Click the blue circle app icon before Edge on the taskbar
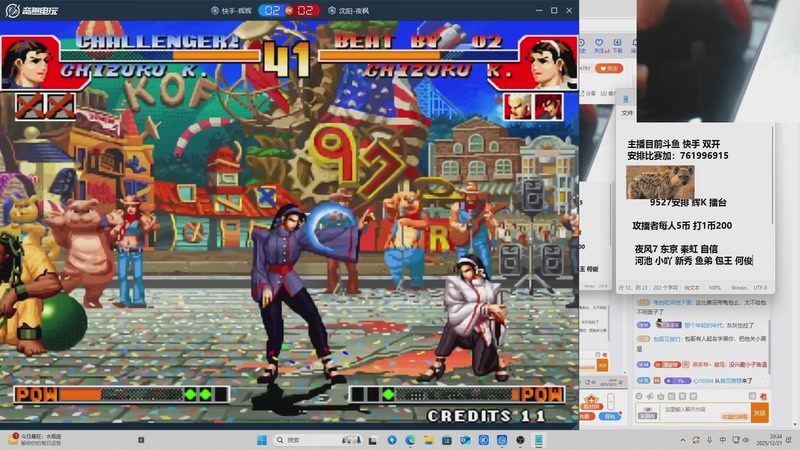Viewport: 800px width, 450px height. [392, 440]
